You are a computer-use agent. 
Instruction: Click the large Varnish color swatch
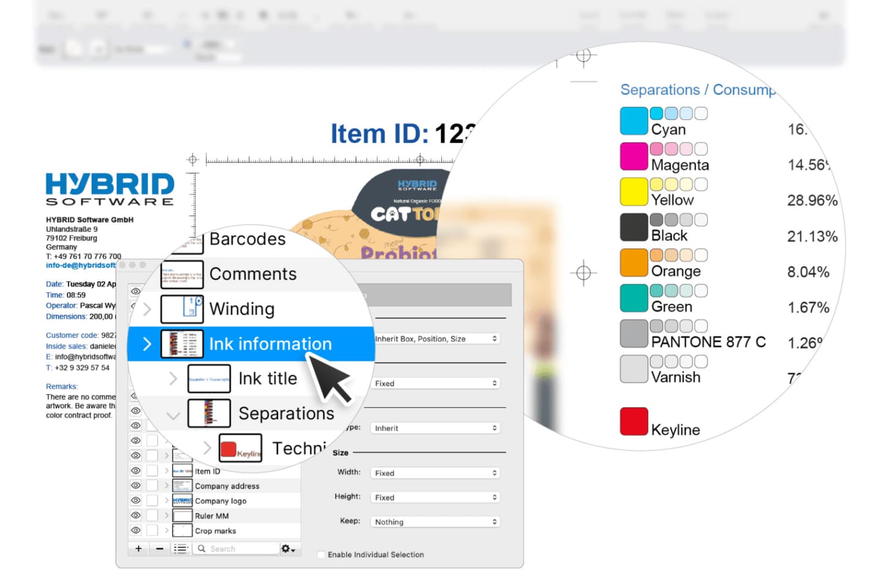click(x=634, y=369)
